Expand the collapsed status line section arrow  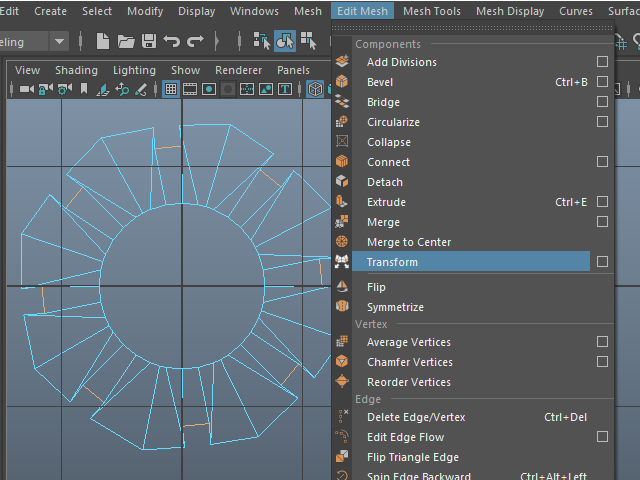pos(216,41)
